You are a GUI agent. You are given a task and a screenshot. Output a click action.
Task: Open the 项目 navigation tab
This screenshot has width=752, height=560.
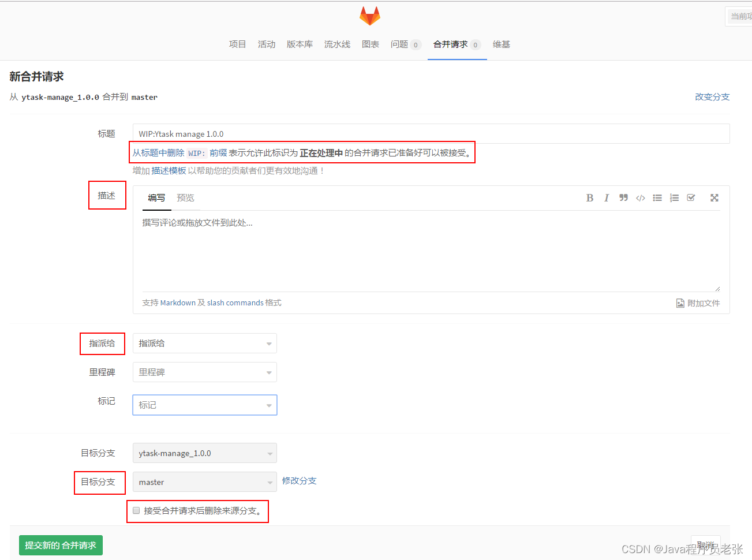point(237,44)
